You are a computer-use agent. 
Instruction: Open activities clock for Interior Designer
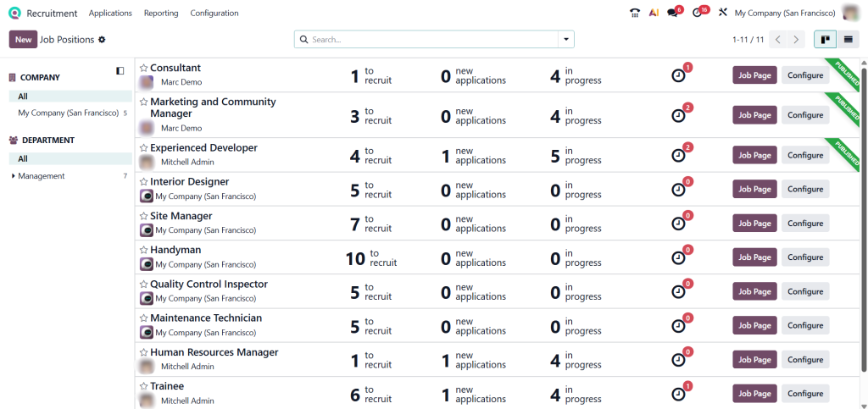678,190
